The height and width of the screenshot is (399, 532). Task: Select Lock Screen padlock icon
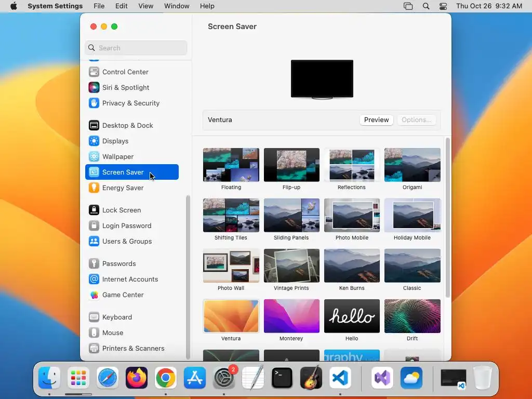94,210
